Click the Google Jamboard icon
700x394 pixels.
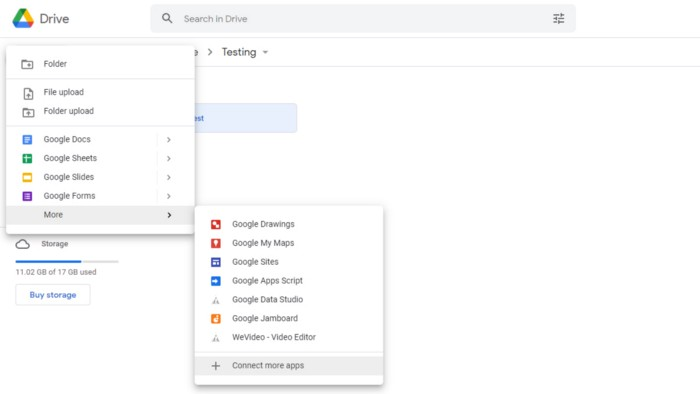pos(216,319)
